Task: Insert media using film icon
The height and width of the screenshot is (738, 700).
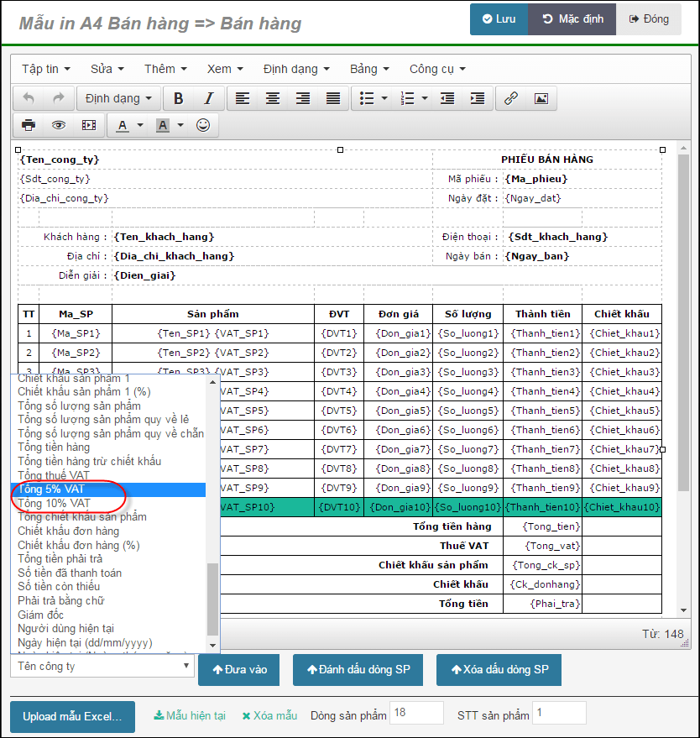Action: coord(89,125)
